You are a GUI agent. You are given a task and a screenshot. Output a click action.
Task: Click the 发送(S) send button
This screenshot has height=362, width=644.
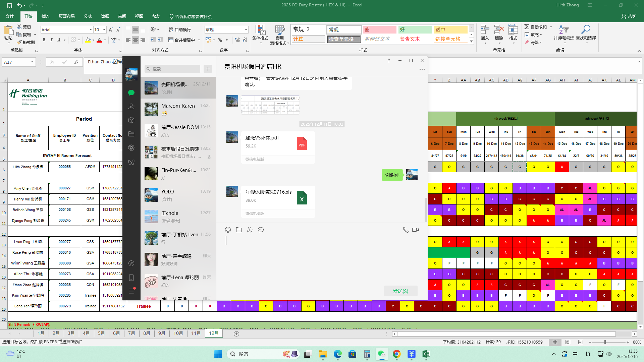[x=400, y=291]
